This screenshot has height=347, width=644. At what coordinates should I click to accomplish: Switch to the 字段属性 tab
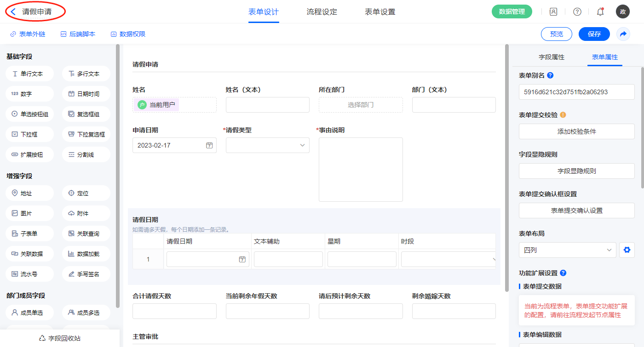pos(551,57)
